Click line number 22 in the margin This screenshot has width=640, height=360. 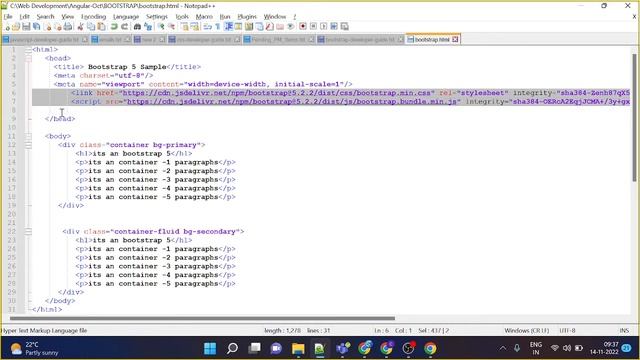11,231
